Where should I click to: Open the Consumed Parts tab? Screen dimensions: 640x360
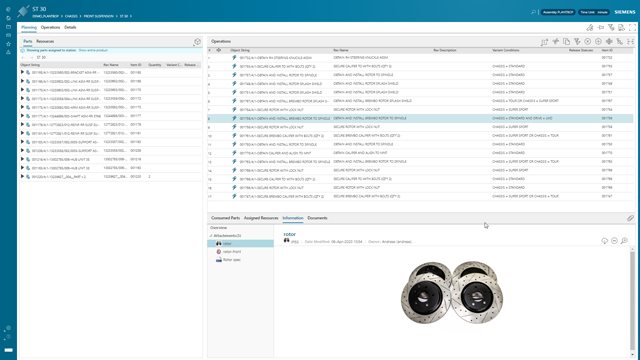[225, 218]
